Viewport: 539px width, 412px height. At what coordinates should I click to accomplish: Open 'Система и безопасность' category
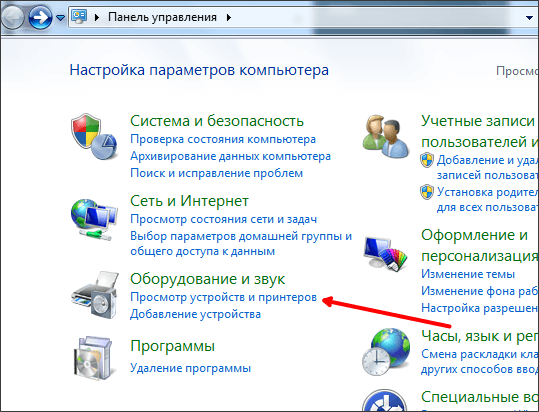click(x=217, y=121)
